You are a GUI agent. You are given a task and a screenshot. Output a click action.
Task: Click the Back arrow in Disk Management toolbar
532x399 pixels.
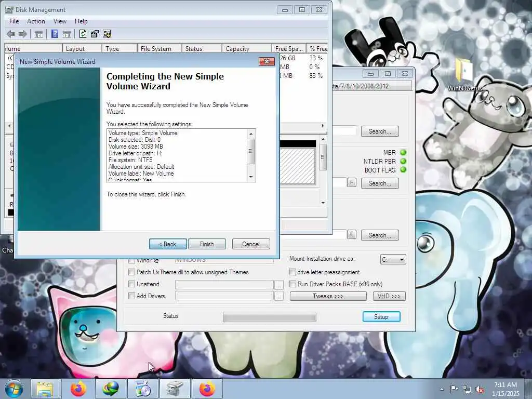point(11,34)
